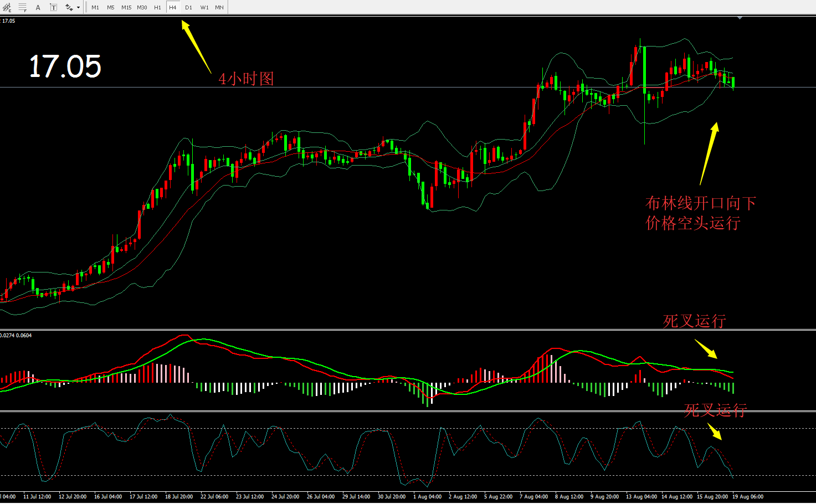This screenshot has width=816, height=504.
Task: Click the 7 Aug 04:00 time label
Action: [533, 497]
